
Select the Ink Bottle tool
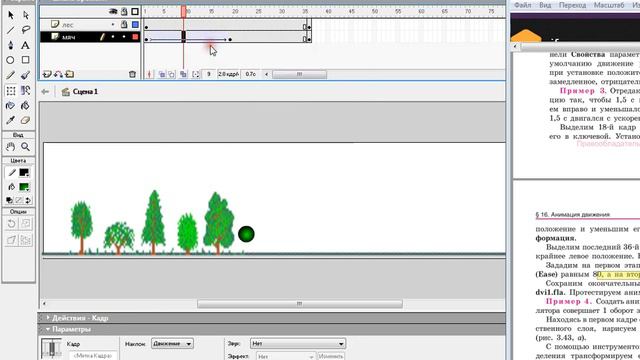[x=11, y=105]
